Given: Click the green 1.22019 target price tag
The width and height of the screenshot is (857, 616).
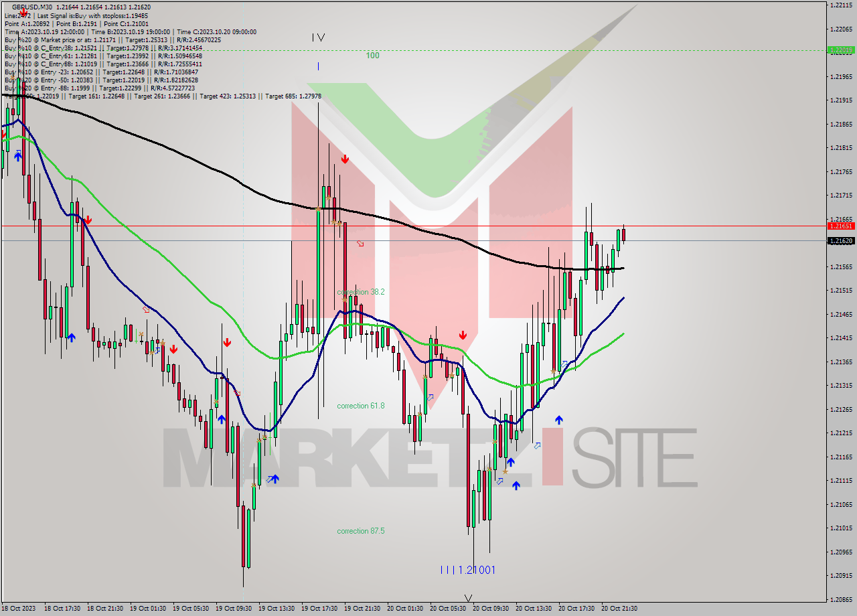Looking at the screenshot, I should tap(842, 50).
